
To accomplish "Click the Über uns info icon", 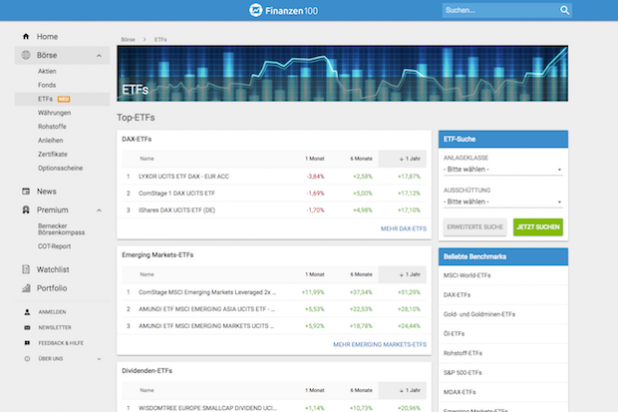I will point(27,359).
